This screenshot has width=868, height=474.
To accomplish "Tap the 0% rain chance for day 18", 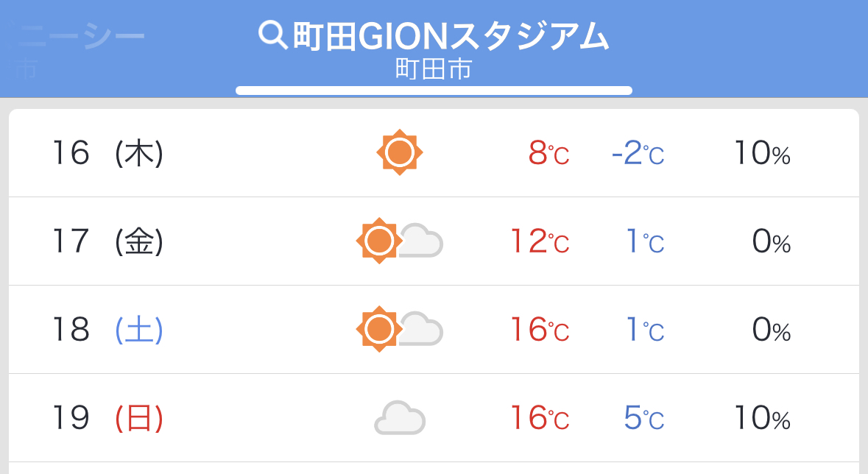I will pyautogui.click(x=771, y=330).
